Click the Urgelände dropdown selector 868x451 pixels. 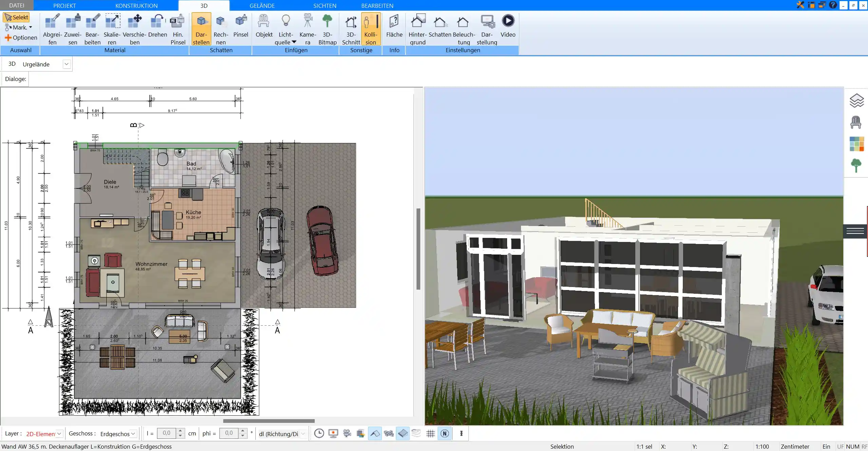click(x=66, y=64)
